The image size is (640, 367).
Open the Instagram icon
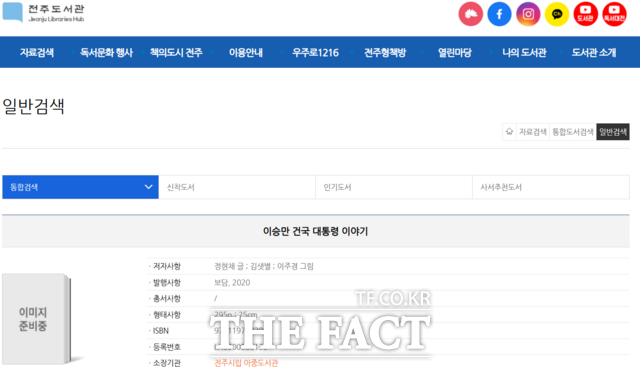click(528, 14)
